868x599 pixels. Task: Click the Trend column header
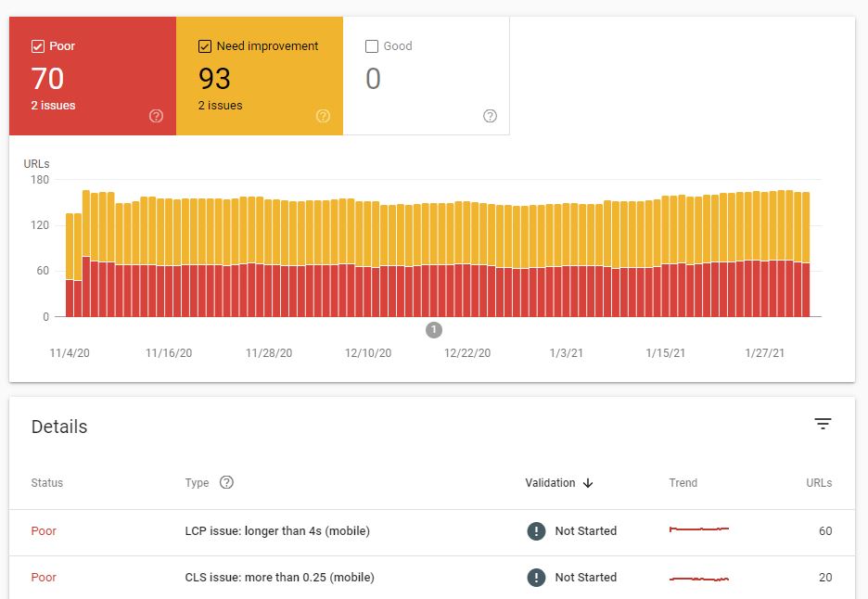click(683, 483)
